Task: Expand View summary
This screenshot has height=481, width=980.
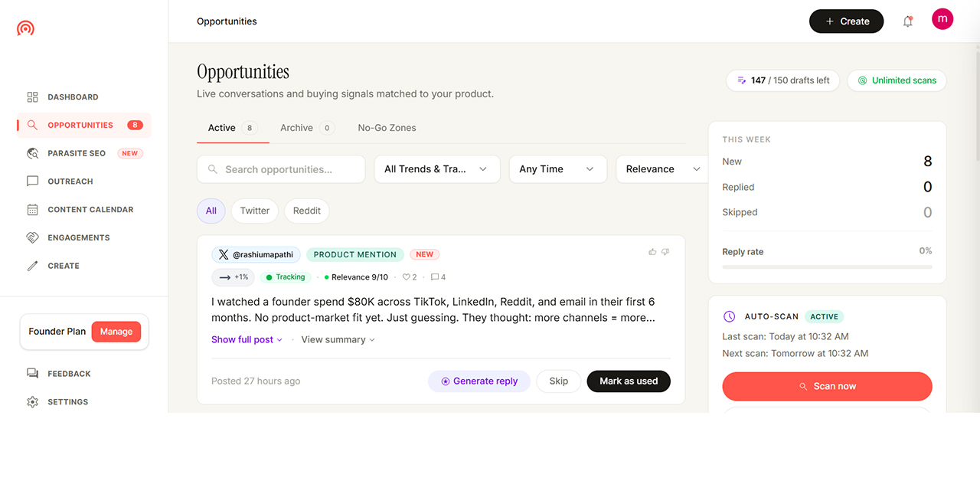Action: click(x=338, y=340)
